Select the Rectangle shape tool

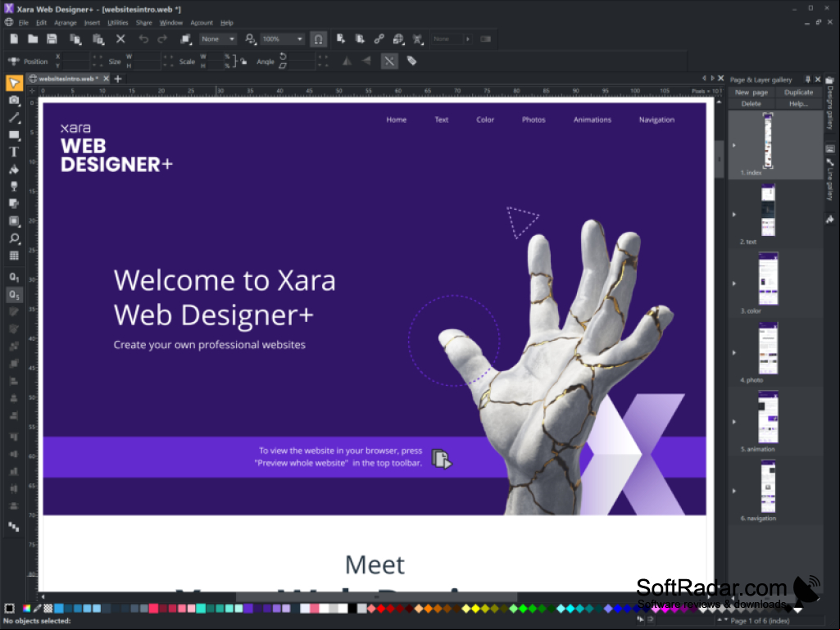[x=14, y=135]
